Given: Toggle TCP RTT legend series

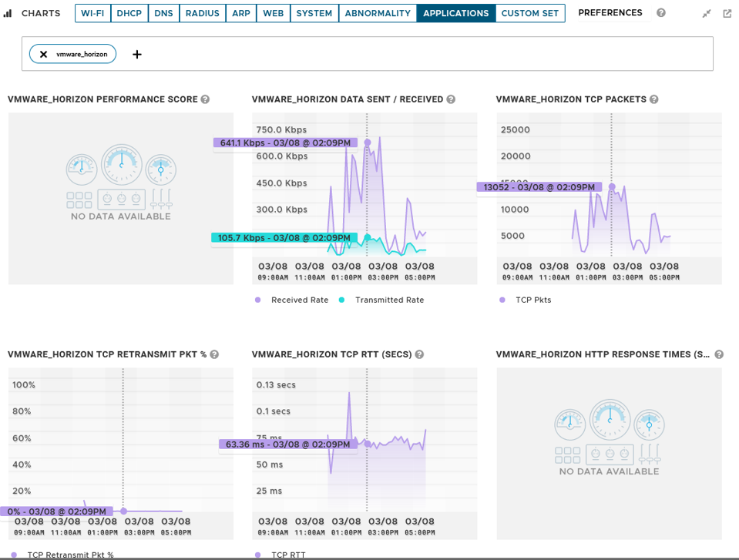Looking at the screenshot, I should pos(280,555).
